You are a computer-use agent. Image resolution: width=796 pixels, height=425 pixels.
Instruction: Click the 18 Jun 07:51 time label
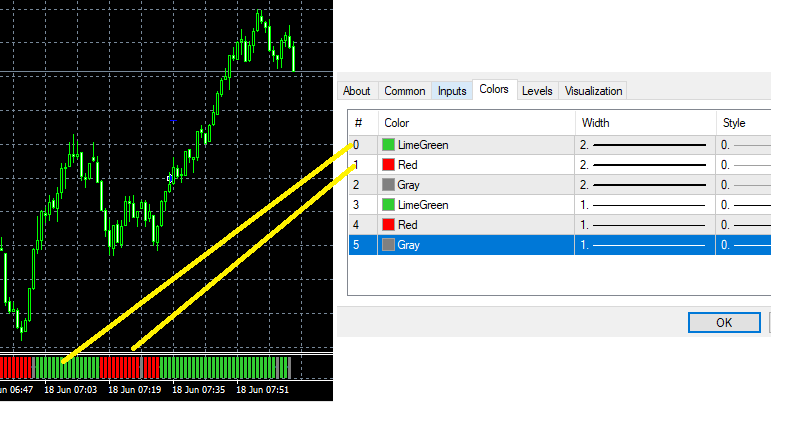click(x=262, y=390)
